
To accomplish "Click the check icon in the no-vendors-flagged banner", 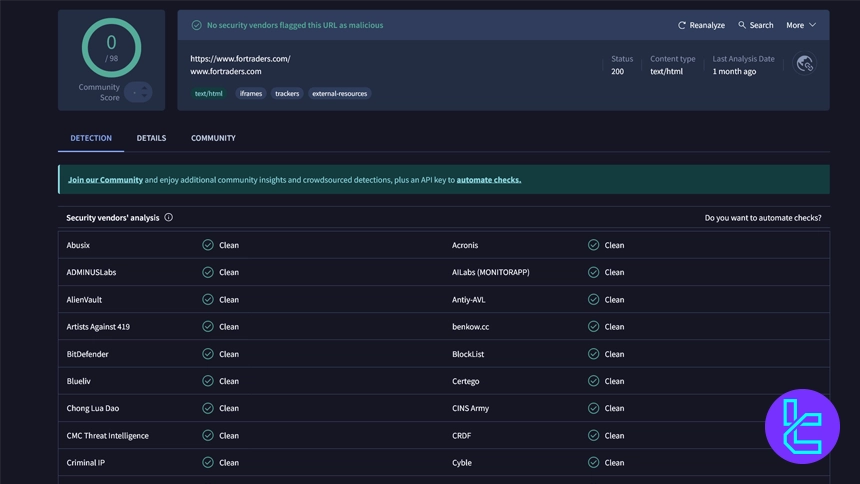I will tap(196, 25).
